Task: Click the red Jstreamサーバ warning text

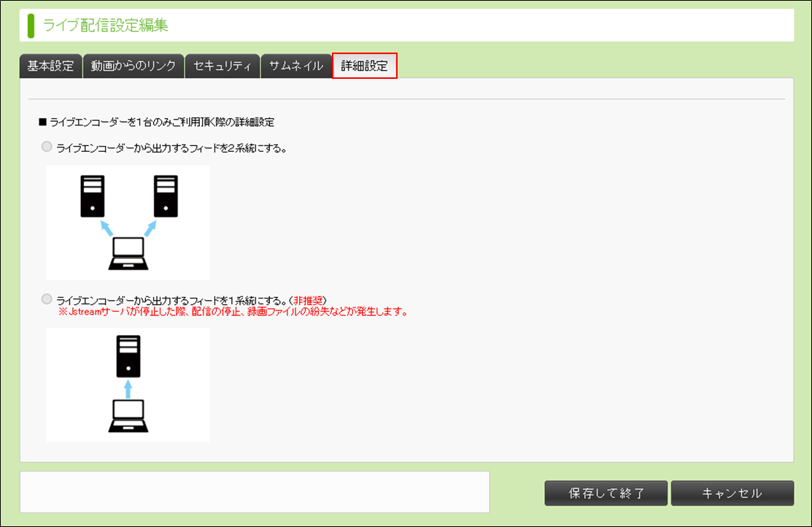Action: tap(233, 312)
